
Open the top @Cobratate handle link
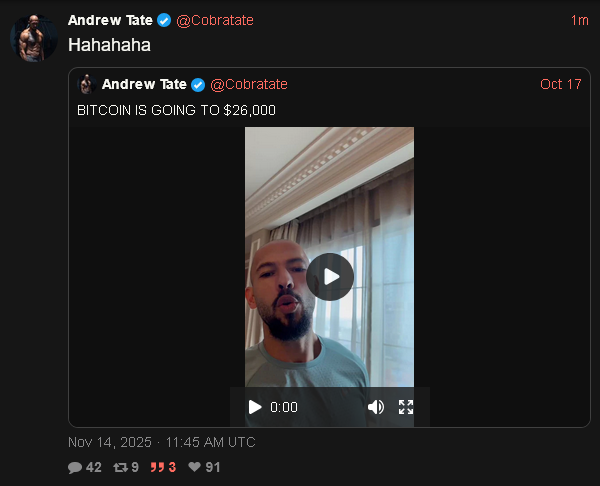(x=215, y=20)
